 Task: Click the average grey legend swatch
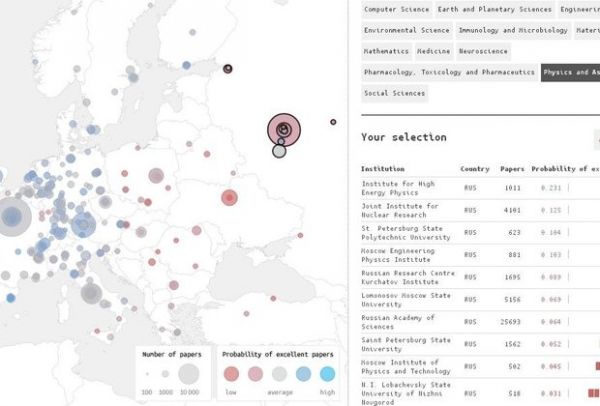click(279, 374)
